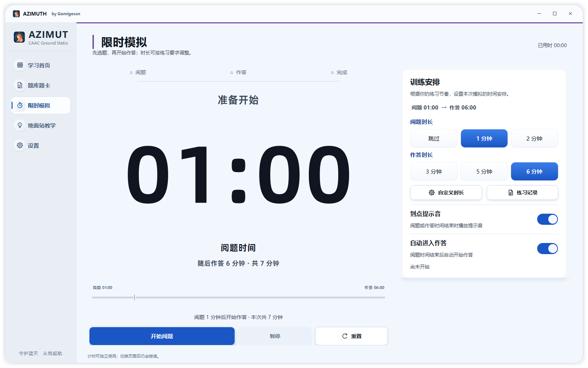Click the 准备开始 status heading
The image size is (588, 368).
[x=238, y=100]
